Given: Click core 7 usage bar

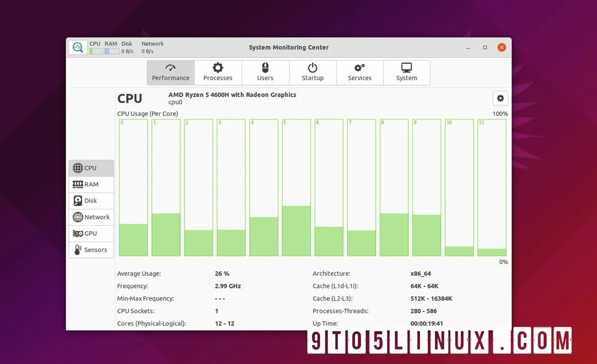Looking at the screenshot, I should click(x=362, y=187).
